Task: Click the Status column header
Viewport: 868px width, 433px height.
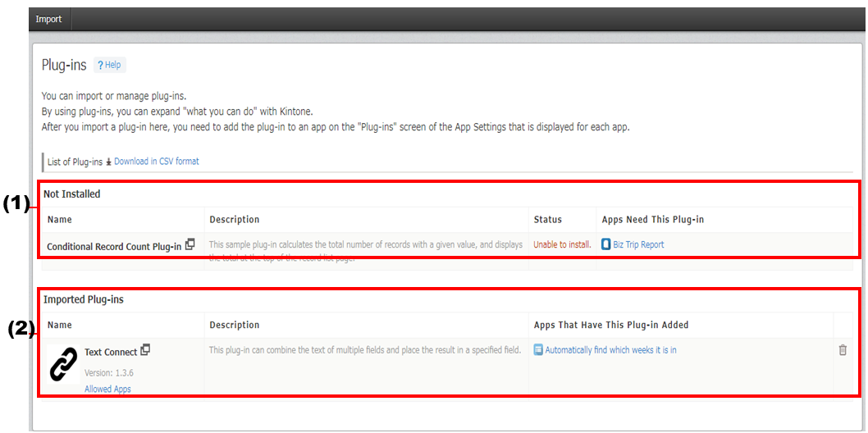Action: pyautogui.click(x=547, y=220)
